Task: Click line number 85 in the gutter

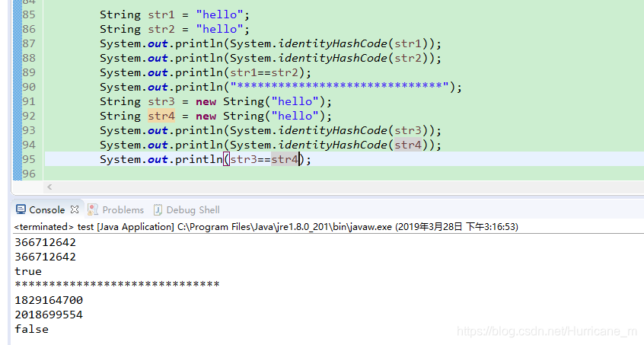Action: 29,14
